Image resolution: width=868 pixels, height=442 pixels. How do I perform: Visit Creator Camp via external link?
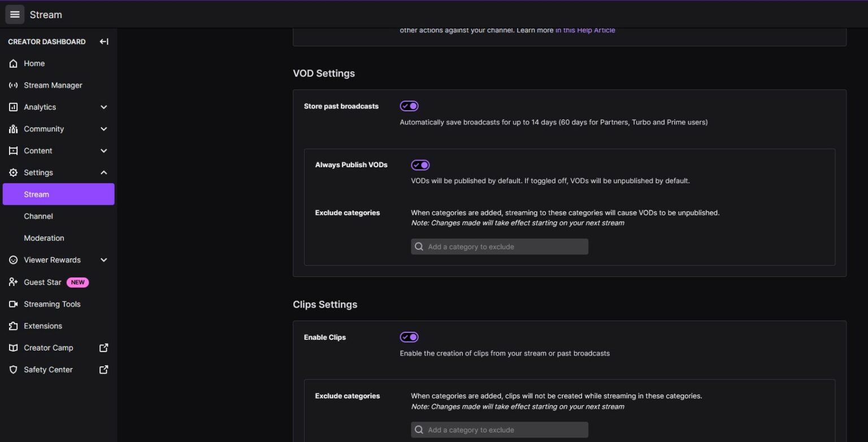(x=103, y=348)
